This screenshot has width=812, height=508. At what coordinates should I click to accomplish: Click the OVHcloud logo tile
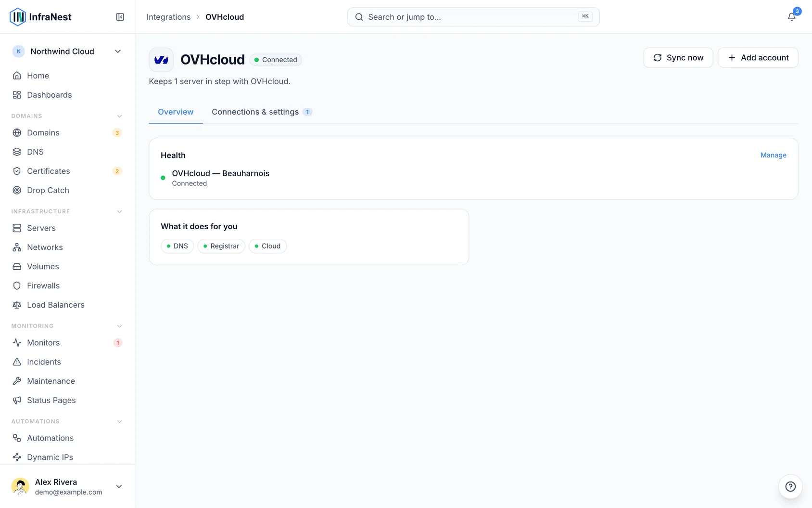tap(161, 60)
